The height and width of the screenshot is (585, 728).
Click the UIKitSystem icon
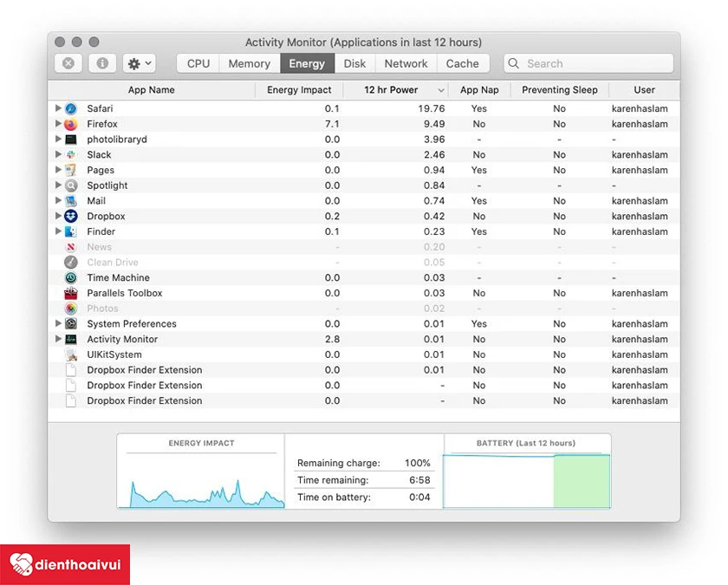tap(70, 354)
